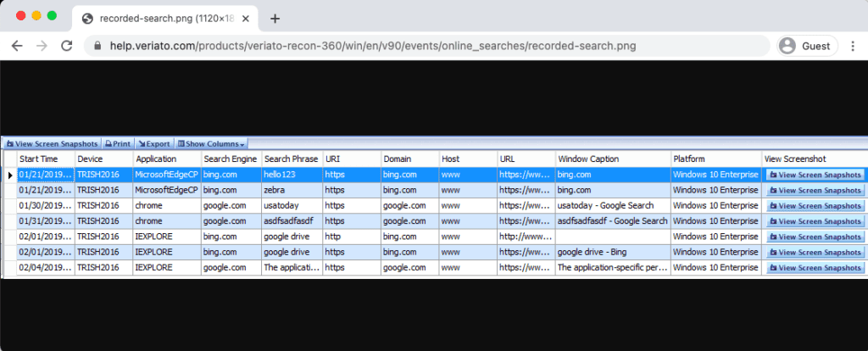Click the 01/31/2019 start time cell

point(46,221)
